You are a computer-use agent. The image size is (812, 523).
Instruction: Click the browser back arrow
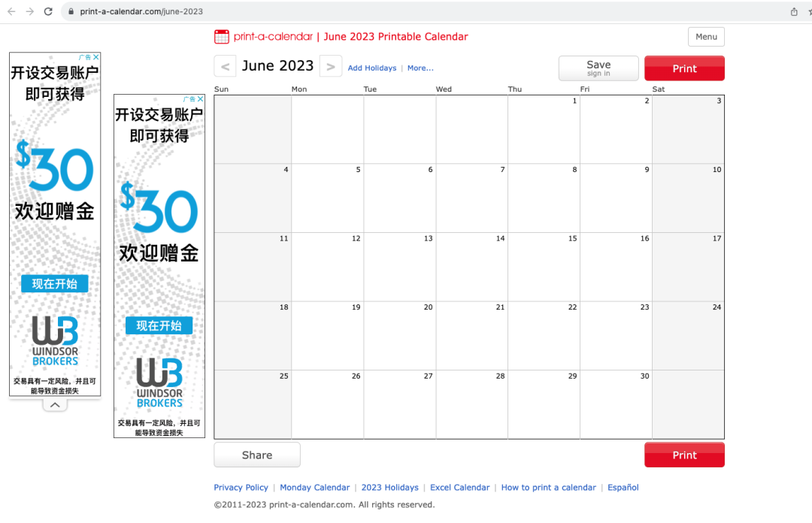coord(11,11)
